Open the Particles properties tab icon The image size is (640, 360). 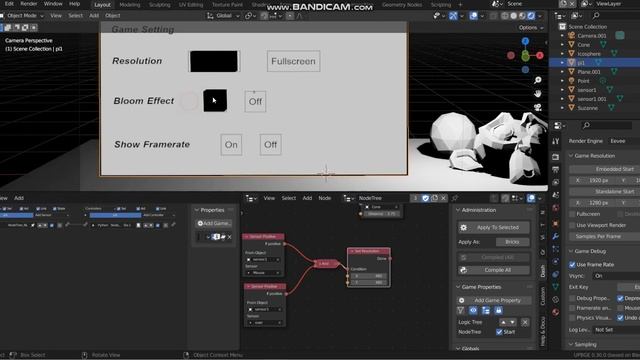556,249
